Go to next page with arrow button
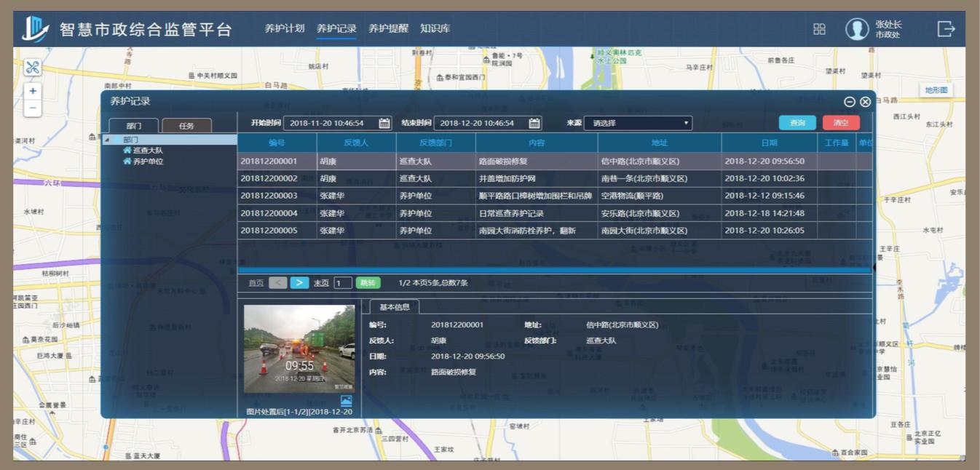Screen dimensions: 980x470 [299, 283]
